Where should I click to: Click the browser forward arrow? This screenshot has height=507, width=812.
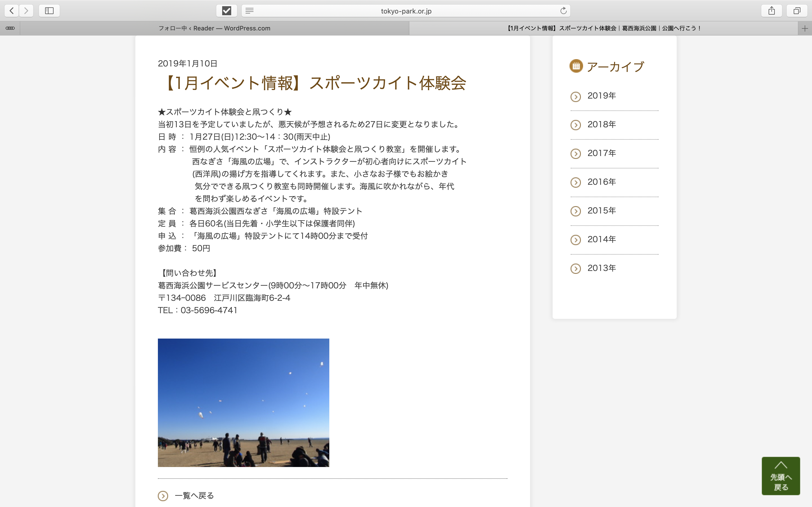click(26, 11)
